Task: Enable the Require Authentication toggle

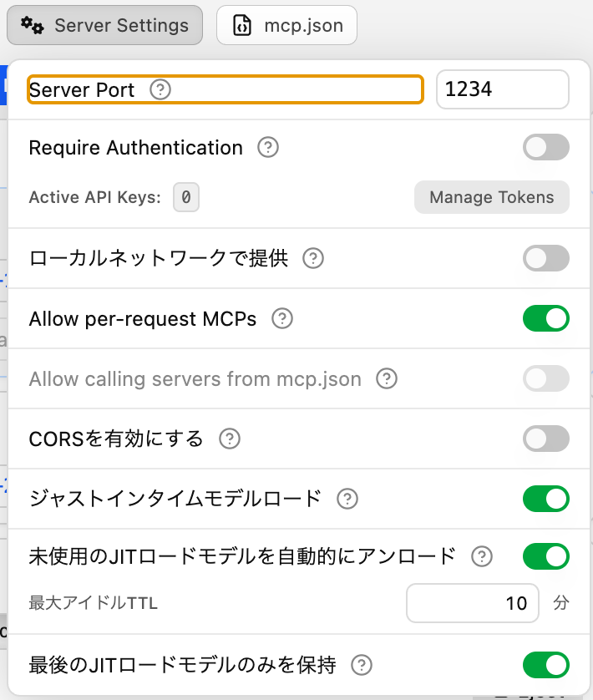Action: [x=545, y=148]
